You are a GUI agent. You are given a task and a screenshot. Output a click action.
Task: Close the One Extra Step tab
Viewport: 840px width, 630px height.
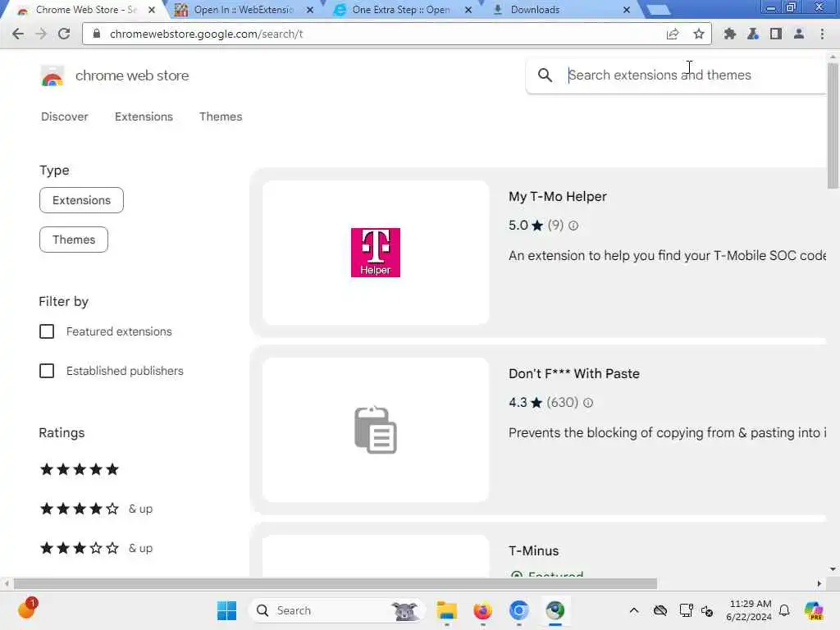tap(468, 10)
